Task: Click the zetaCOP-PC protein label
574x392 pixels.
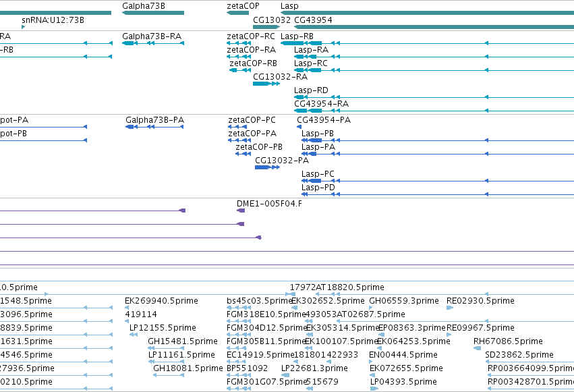Action: tap(252, 120)
